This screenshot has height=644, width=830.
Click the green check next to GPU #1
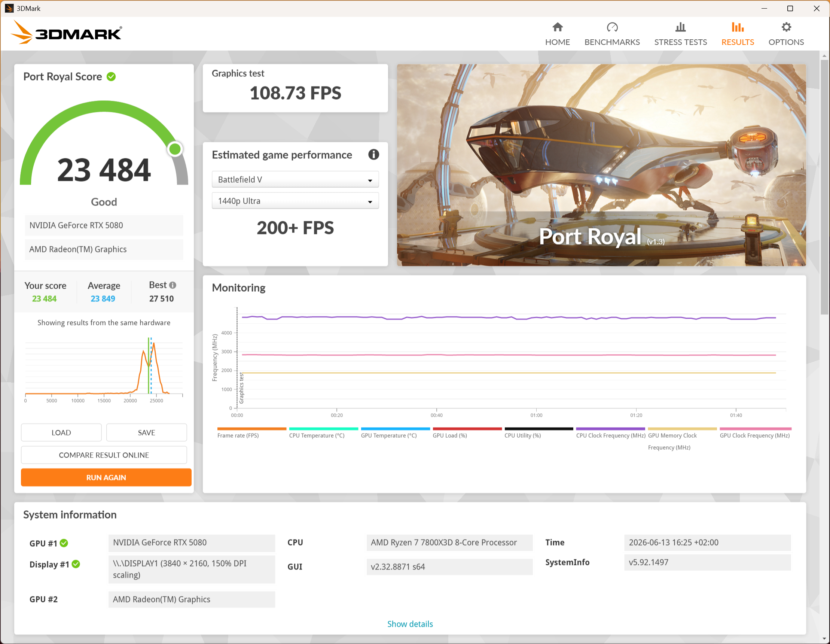click(64, 543)
